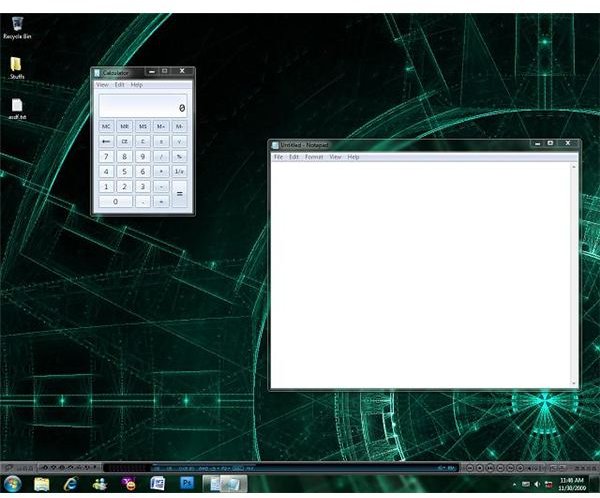Click the square root button
The width and height of the screenshot is (600, 498).
tap(179, 142)
